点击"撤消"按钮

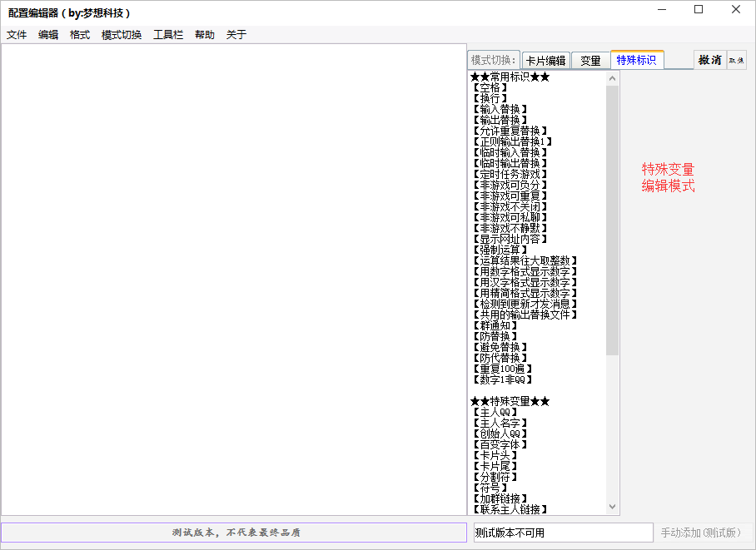pos(709,60)
